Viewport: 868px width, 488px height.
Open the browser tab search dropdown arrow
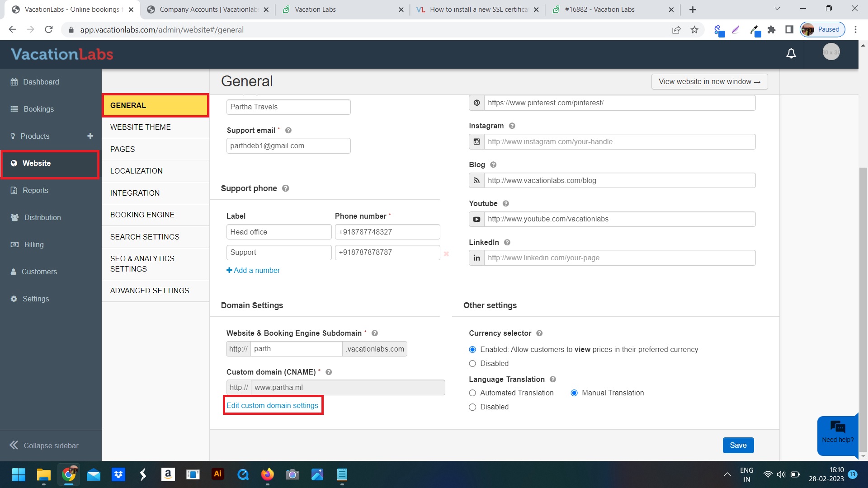(x=777, y=9)
